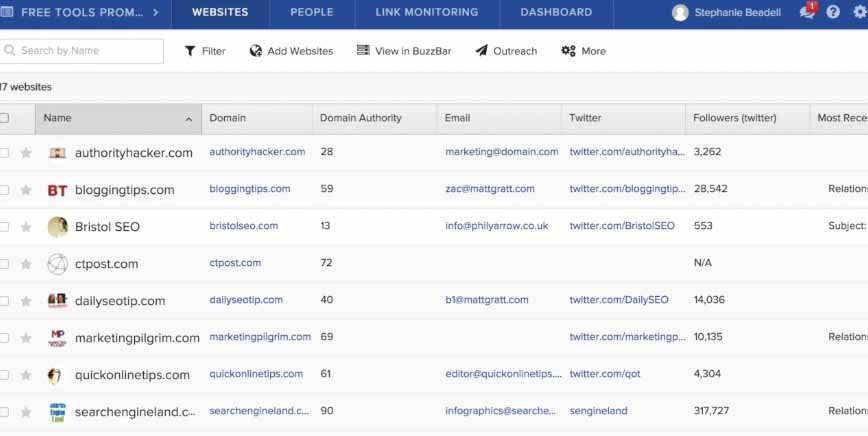Open the twitter.com/qot link
This screenshot has width=868, height=436.
tap(604, 374)
